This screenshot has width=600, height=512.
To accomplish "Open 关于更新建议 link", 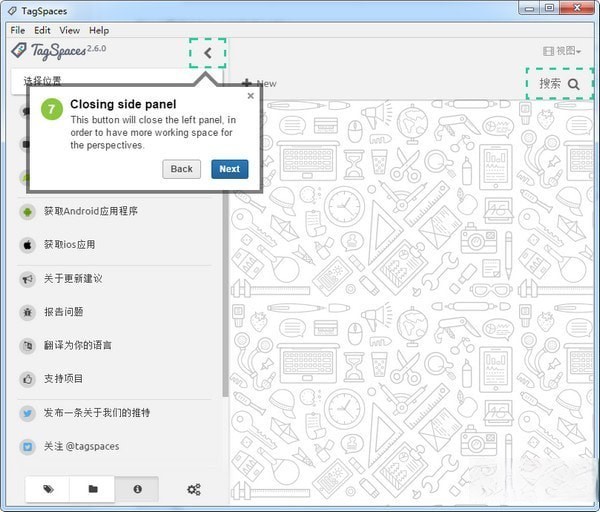I will 73,279.
